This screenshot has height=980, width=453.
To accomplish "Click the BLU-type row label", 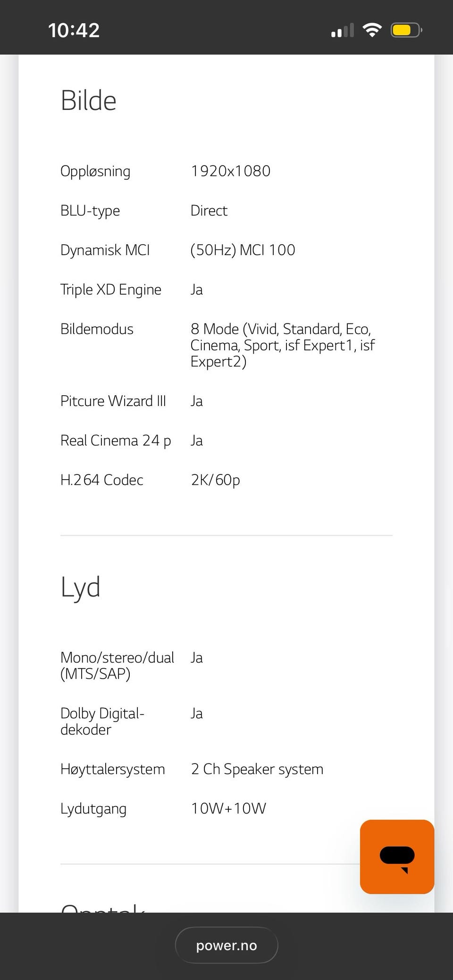I will pos(90,210).
